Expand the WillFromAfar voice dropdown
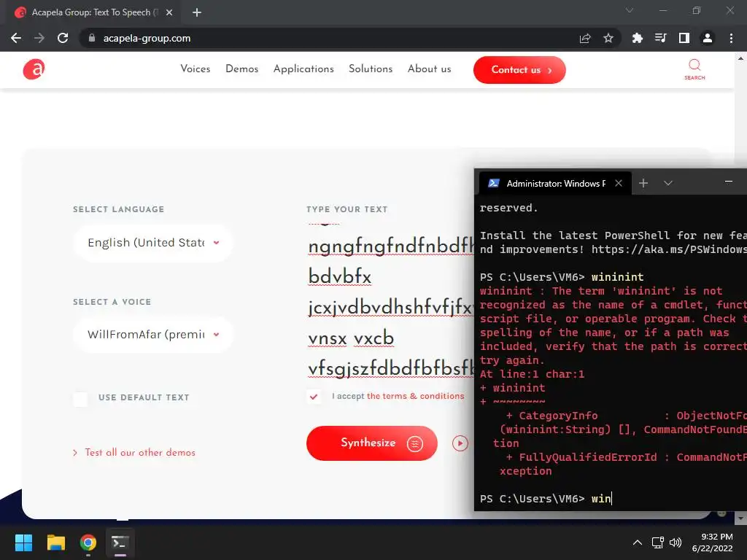This screenshot has width=747, height=560. [x=153, y=335]
